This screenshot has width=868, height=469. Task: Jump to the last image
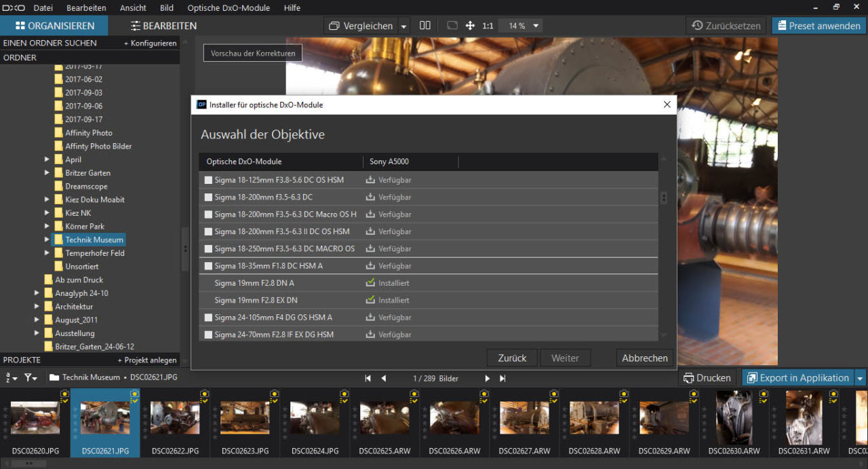pos(502,378)
